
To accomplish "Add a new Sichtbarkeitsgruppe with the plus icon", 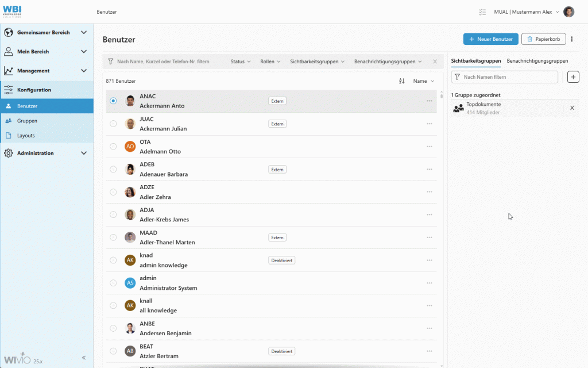I will pyautogui.click(x=572, y=76).
